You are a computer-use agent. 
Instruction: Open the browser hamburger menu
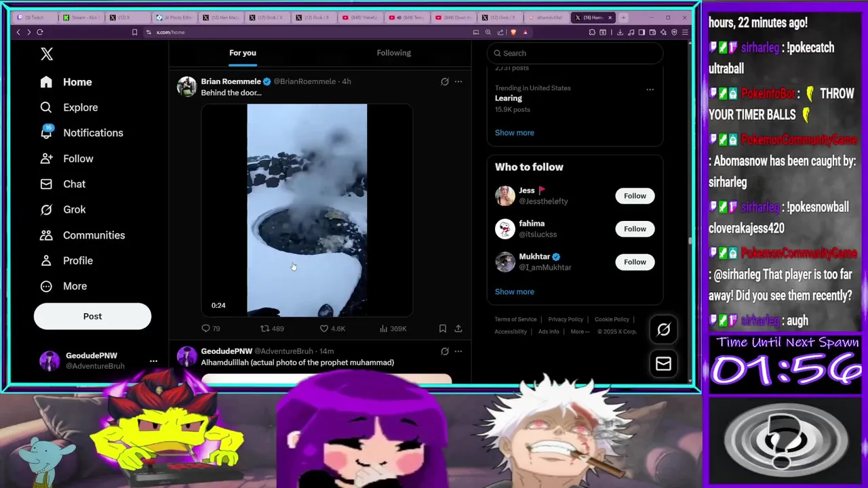685,32
